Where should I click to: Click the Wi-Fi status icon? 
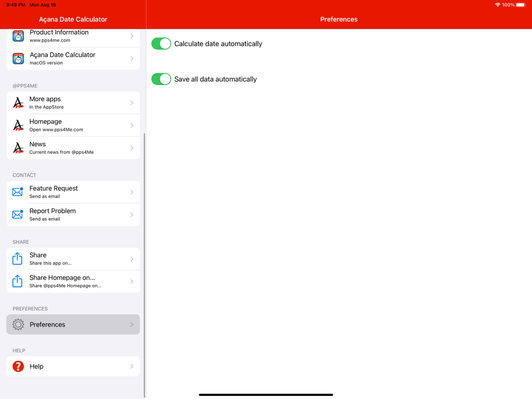(497, 5)
